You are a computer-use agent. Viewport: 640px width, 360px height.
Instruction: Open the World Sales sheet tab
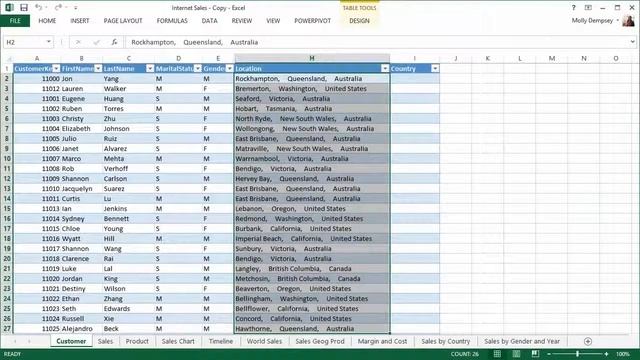264,341
